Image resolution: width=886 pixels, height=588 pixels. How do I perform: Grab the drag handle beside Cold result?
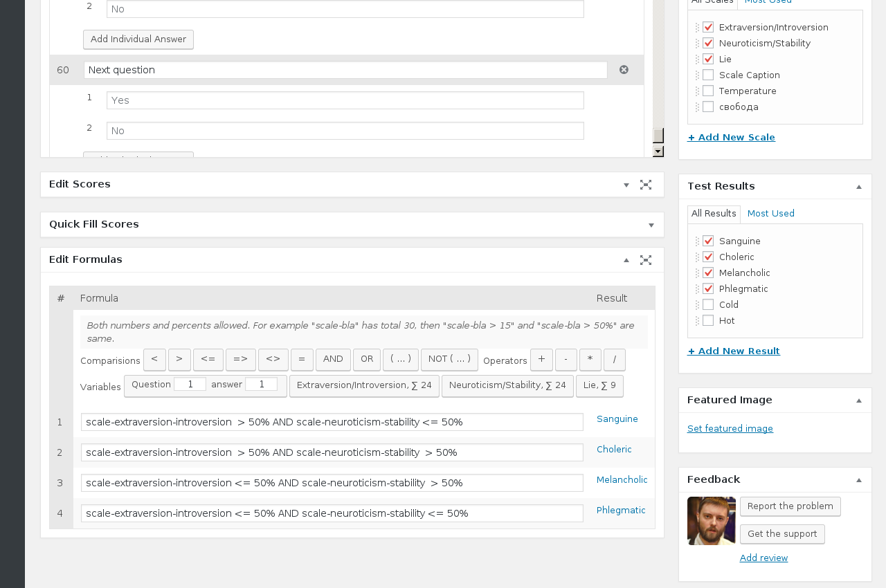tap(697, 305)
